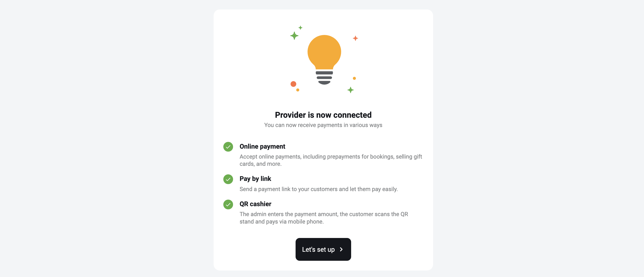The image size is (644, 277).
Task: Click the small green sparkle at the top
Action: (301, 28)
